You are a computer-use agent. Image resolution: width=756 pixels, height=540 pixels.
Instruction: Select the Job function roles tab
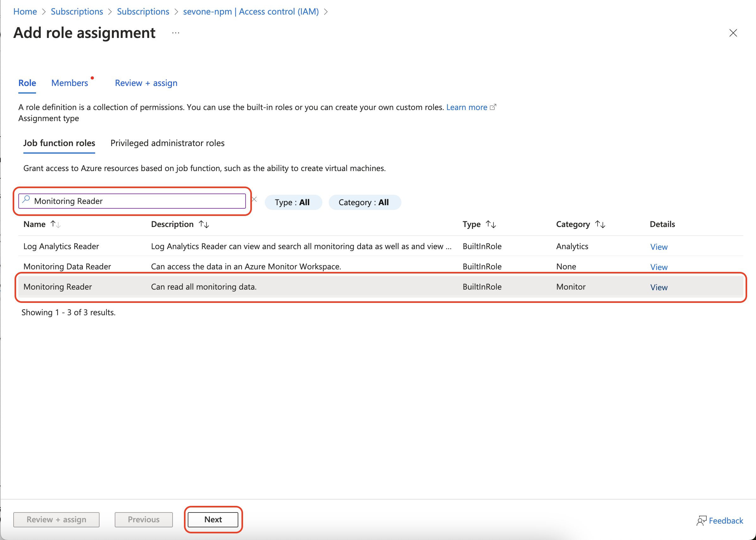[x=59, y=143]
